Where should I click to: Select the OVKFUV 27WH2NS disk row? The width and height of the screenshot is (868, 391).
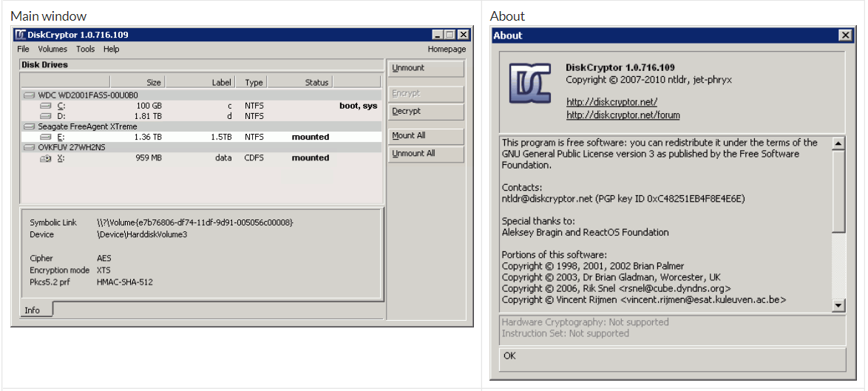point(202,148)
